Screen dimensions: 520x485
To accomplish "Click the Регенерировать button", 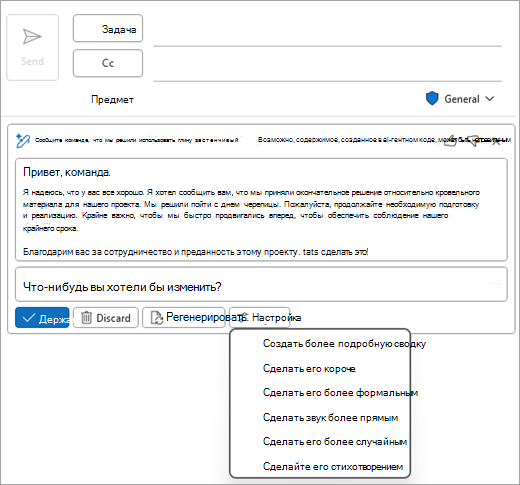I will pos(184,318).
